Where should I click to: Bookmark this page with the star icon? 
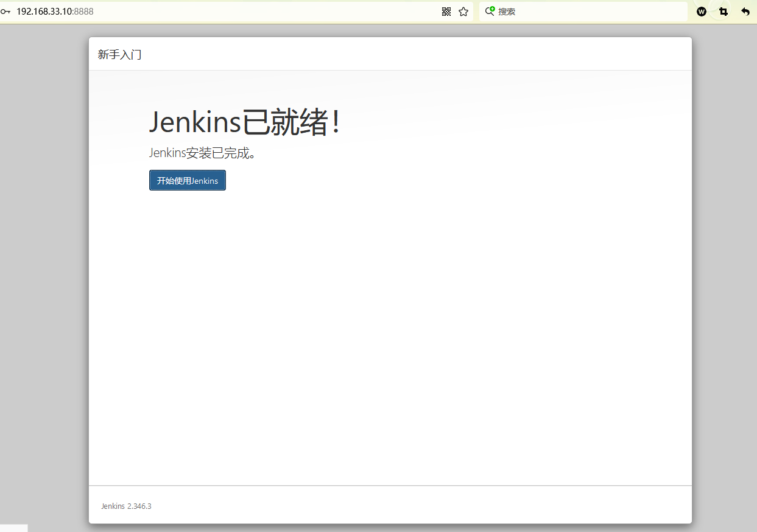click(x=463, y=12)
